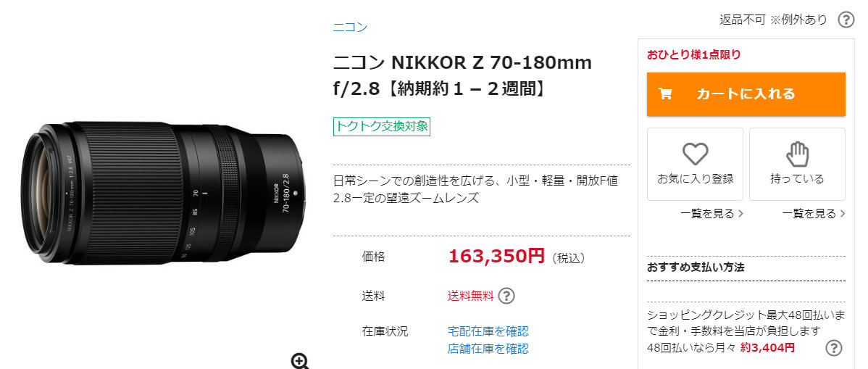
Task: Click the return policy help question mark icon
Action: pyautogui.click(x=846, y=20)
